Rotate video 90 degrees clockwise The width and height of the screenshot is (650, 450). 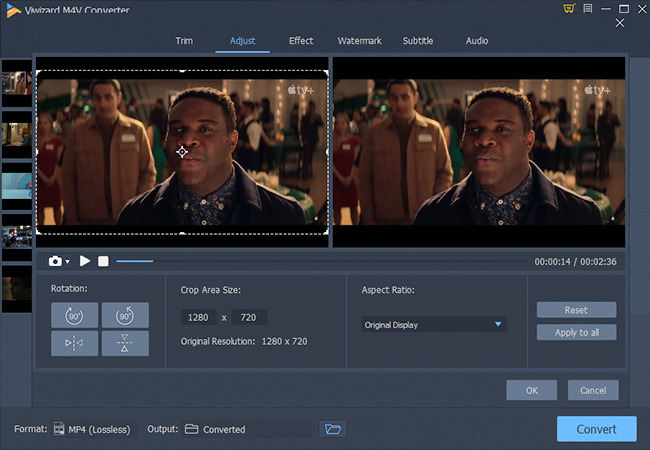[x=75, y=316]
